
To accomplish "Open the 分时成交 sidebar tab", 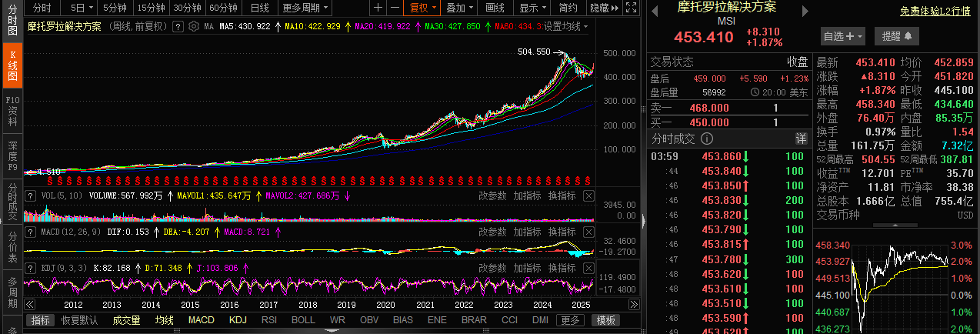I will pyautogui.click(x=12, y=202).
